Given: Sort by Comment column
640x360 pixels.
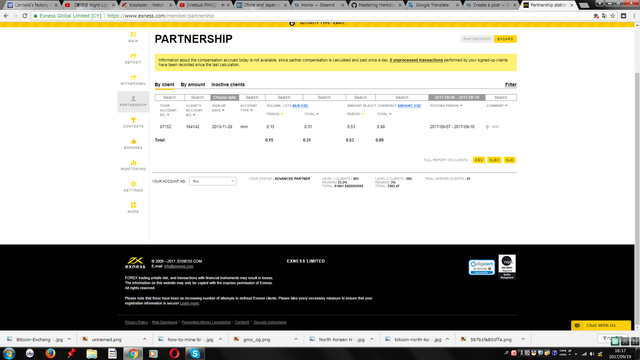Looking at the screenshot, I should click(x=497, y=106).
